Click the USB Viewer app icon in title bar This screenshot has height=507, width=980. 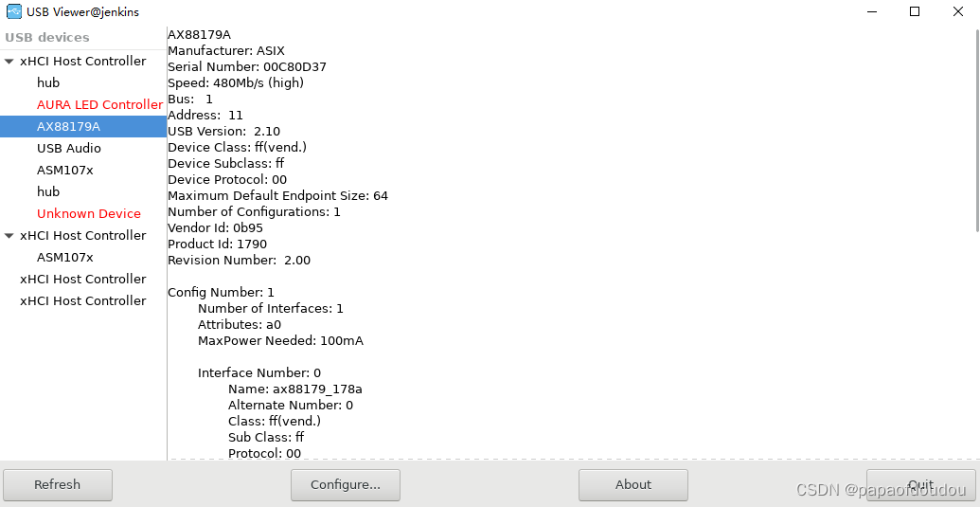pos(14,11)
